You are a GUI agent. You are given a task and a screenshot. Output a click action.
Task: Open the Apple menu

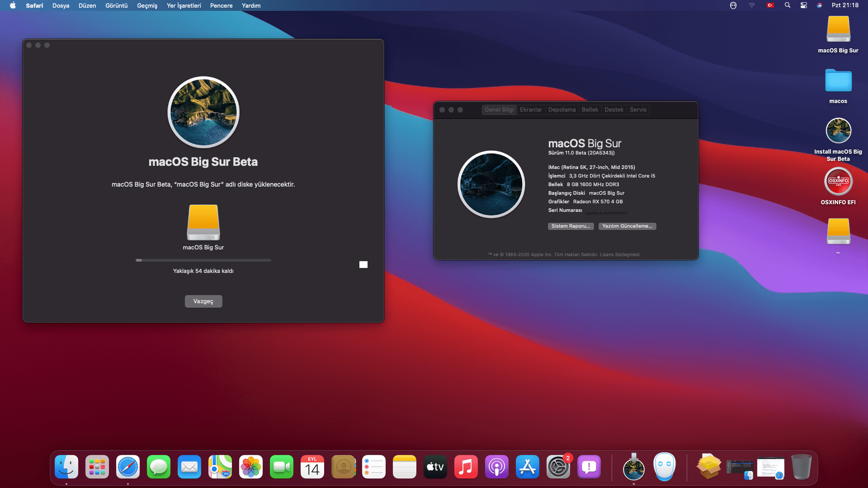[13, 5]
